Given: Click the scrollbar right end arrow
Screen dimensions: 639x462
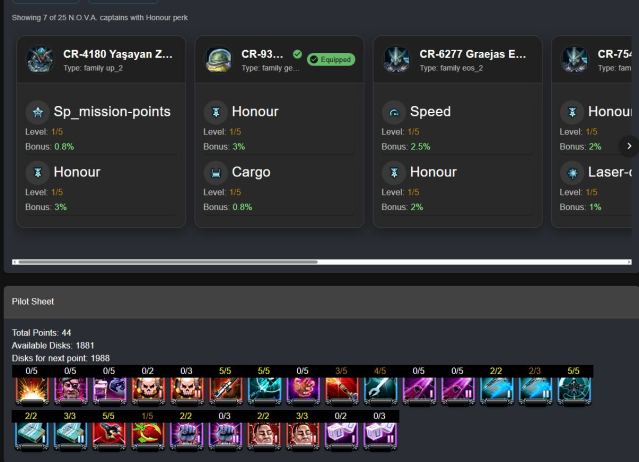Looking at the screenshot, I should point(630,262).
